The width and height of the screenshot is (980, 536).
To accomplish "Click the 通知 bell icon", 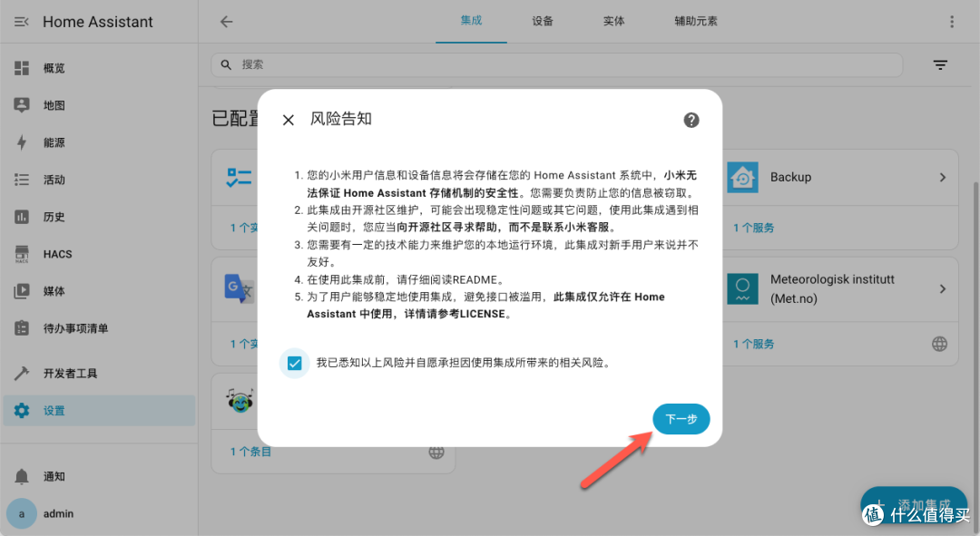I will (22, 477).
